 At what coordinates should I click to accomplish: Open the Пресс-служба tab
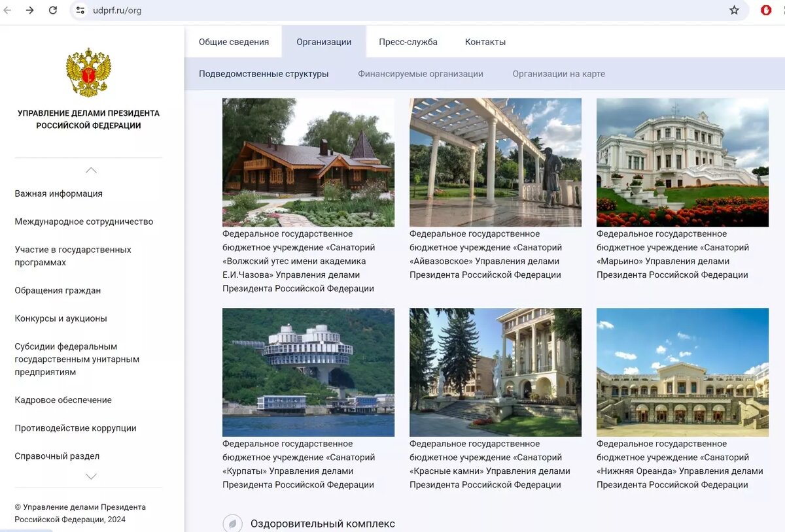pyautogui.click(x=408, y=42)
